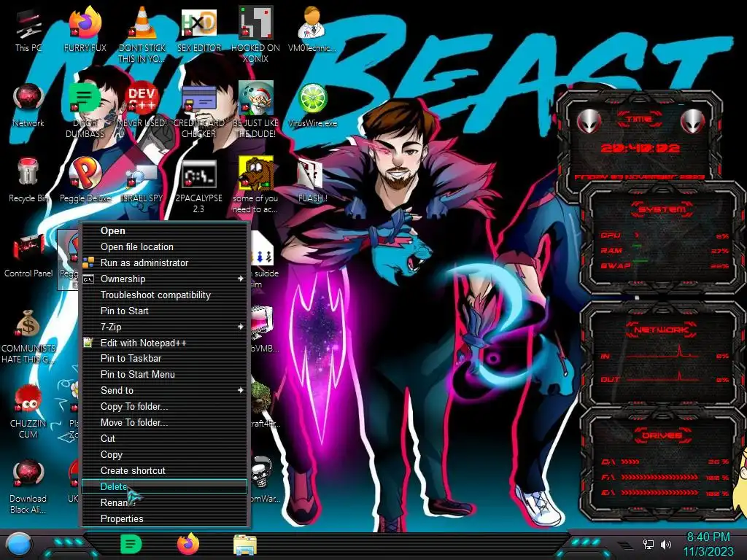Choose Copy in the context menu
The width and height of the screenshot is (747, 560).
point(164,454)
